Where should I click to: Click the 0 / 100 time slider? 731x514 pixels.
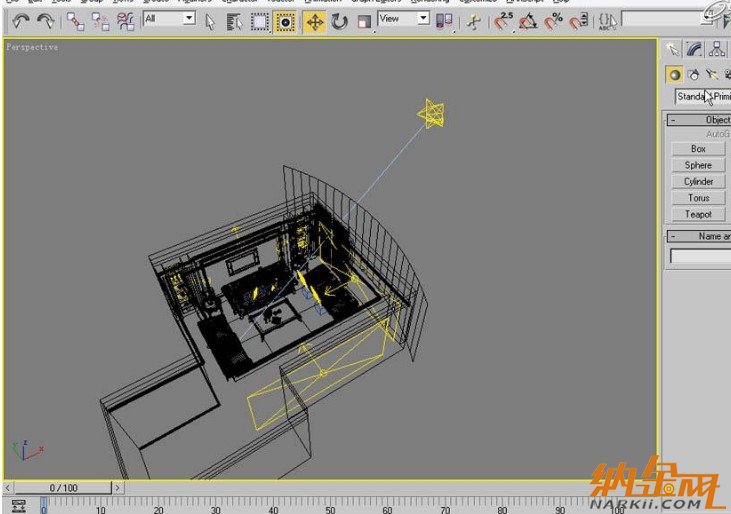pyautogui.click(x=62, y=488)
